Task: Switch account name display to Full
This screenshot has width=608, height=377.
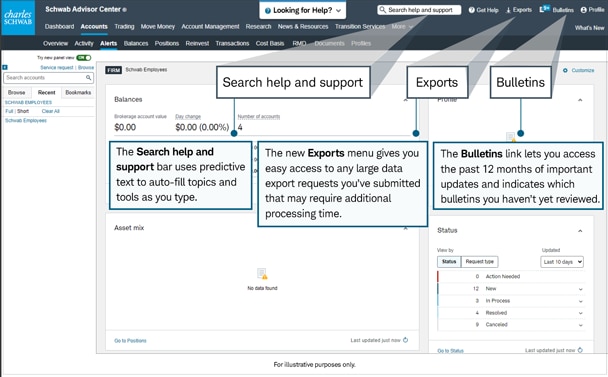Action: pyautogui.click(x=9, y=111)
